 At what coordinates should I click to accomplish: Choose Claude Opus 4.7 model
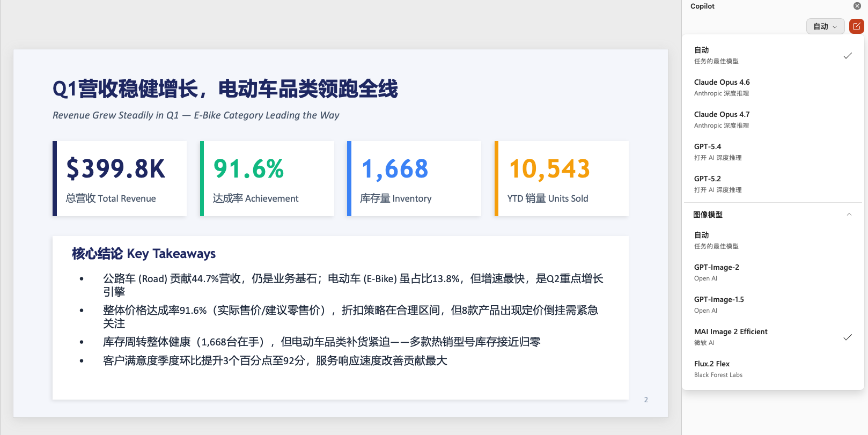tap(773, 120)
